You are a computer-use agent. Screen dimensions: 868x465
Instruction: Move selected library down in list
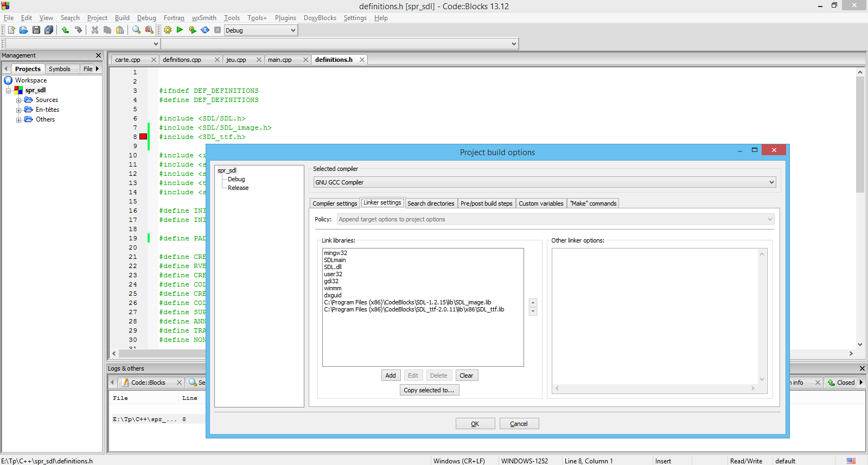(x=533, y=311)
